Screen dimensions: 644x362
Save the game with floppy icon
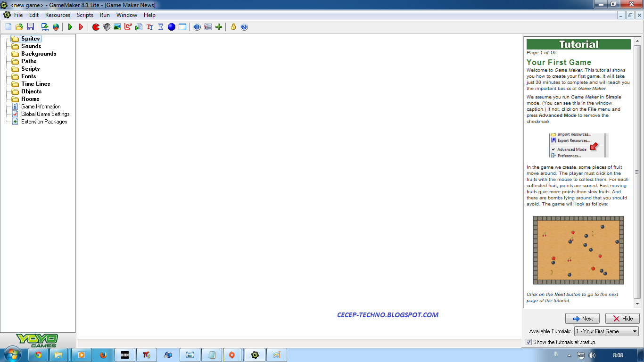(30, 27)
